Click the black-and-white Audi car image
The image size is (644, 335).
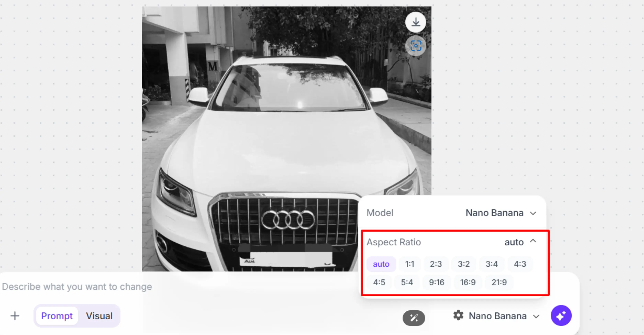(286, 139)
